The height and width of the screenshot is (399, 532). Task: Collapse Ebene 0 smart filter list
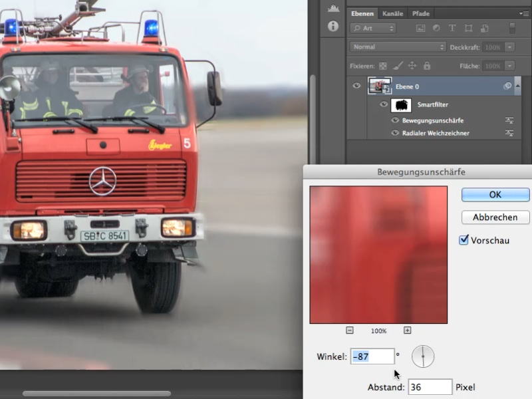(518, 86)
